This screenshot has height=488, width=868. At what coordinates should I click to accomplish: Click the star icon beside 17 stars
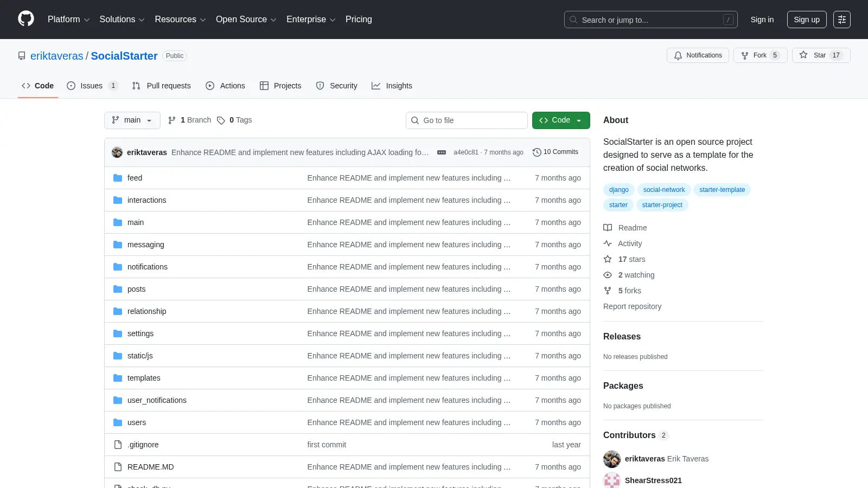coord(608,259)
